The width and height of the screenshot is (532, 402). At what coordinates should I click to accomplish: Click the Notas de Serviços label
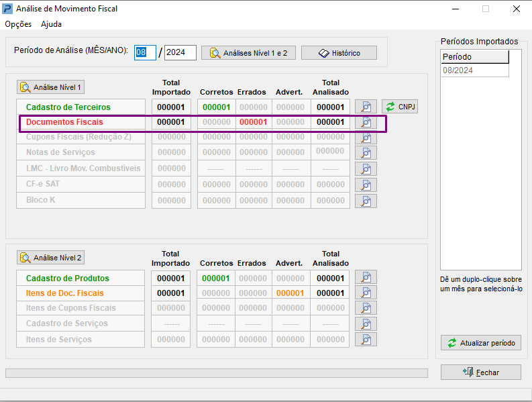[60, 152]
